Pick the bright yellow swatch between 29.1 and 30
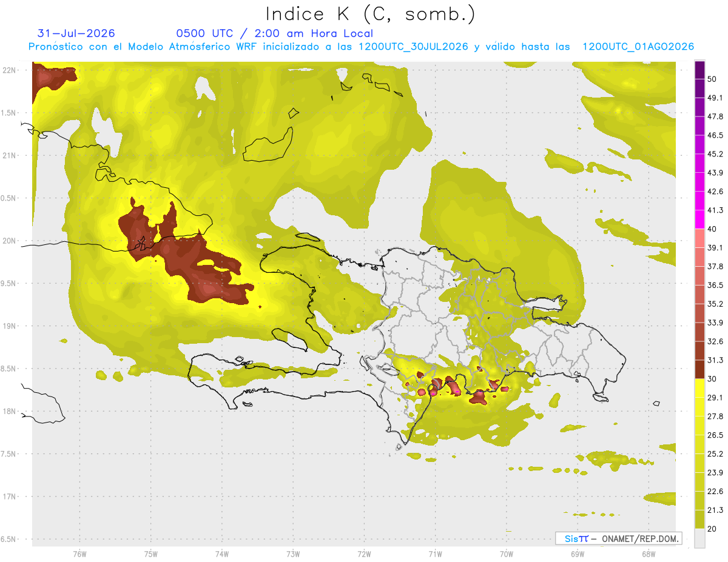The image size is (728, 562). (699, 388)
